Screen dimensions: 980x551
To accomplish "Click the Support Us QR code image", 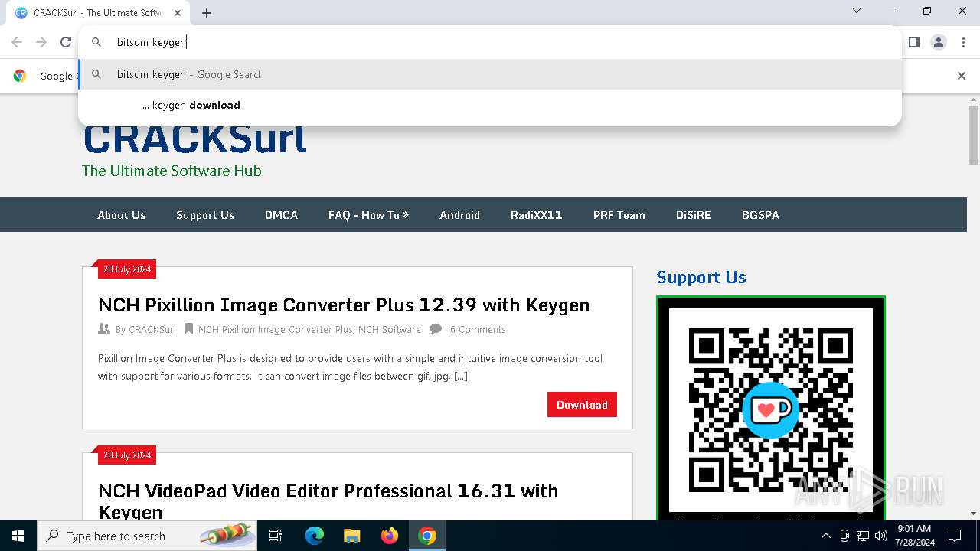I will tap(771, 409).
